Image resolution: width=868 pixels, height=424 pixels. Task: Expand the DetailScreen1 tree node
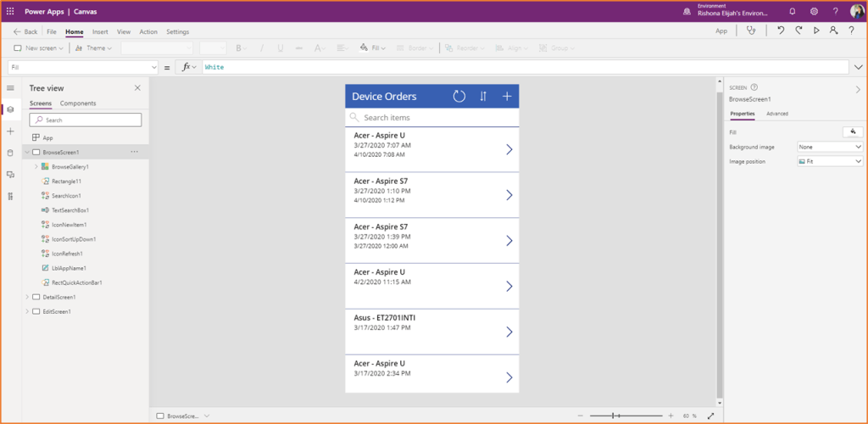[26, 297]
